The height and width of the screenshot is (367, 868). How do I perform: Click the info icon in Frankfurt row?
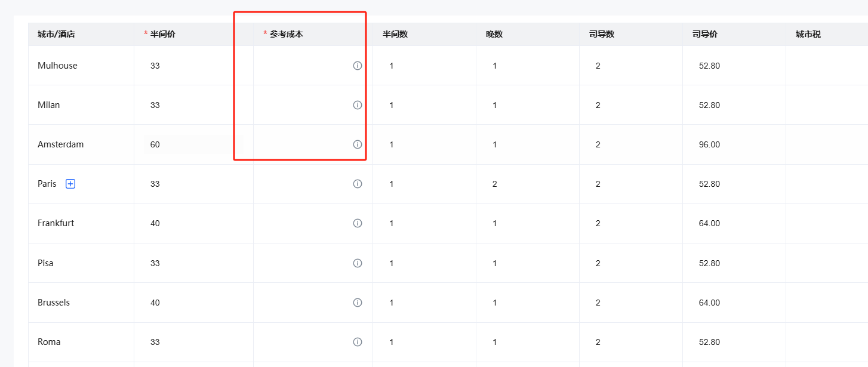tap(358, 223)
